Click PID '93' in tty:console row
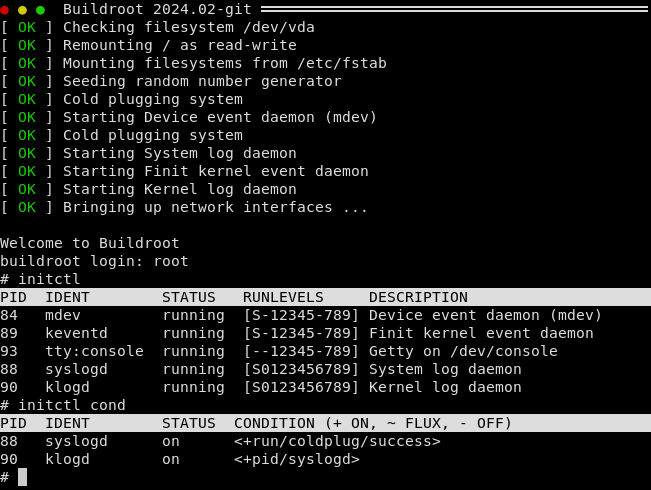 click(9, 351)
